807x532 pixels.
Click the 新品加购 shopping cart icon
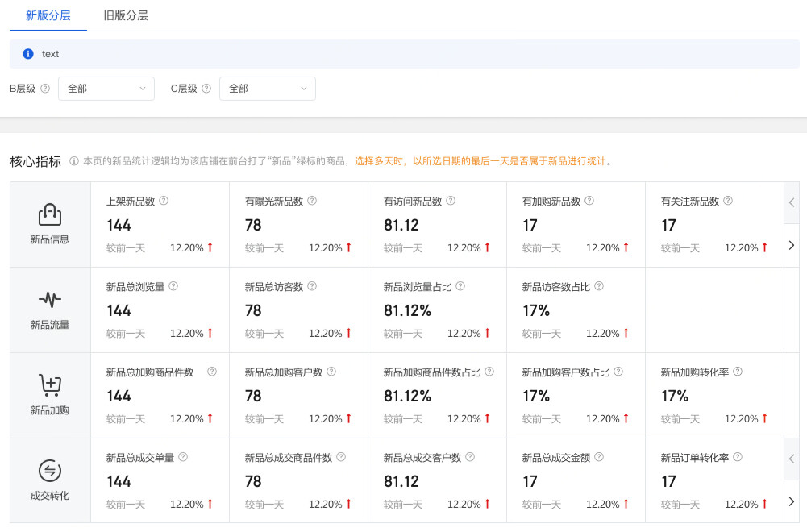(x=49, y=385)
